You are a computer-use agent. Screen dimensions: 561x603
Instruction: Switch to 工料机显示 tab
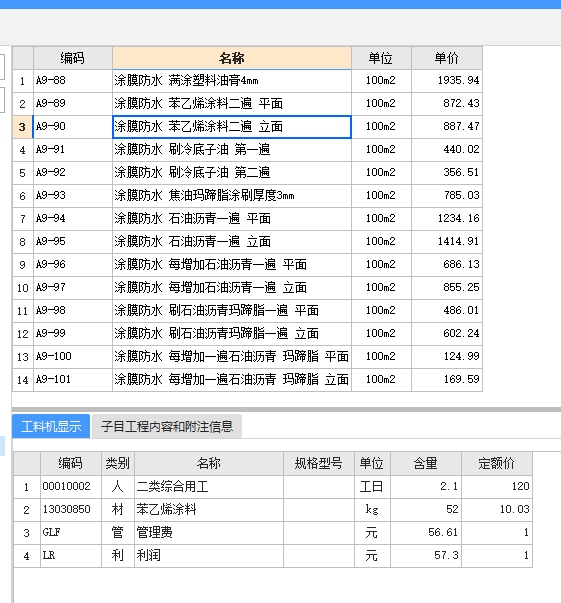(51, 426)
